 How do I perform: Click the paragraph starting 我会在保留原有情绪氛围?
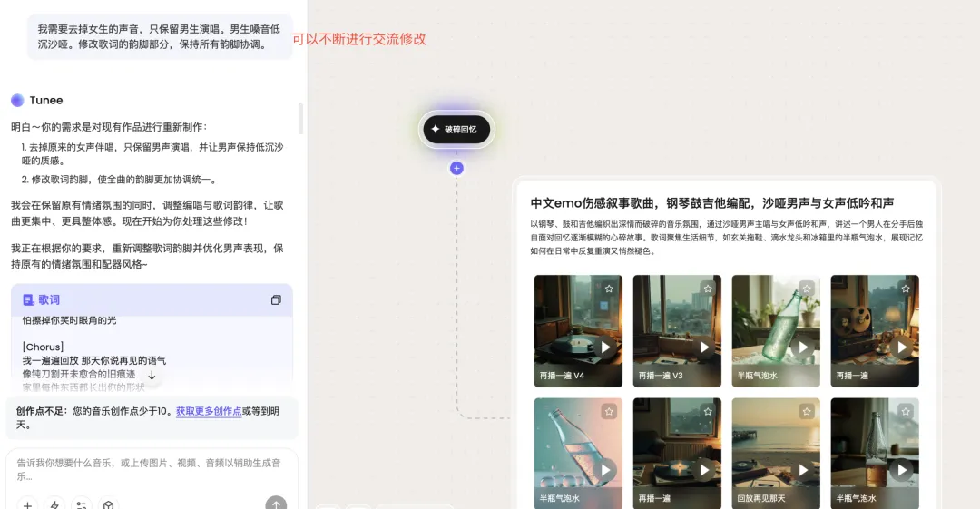(147, 213)
